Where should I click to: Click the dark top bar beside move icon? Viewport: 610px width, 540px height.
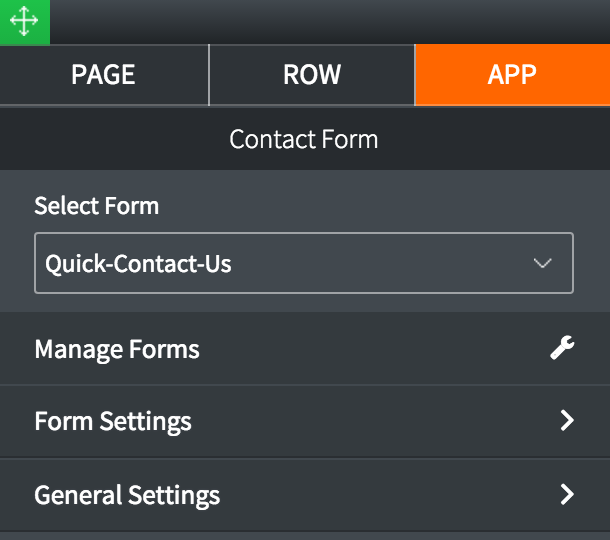click(x=330, y=21)
